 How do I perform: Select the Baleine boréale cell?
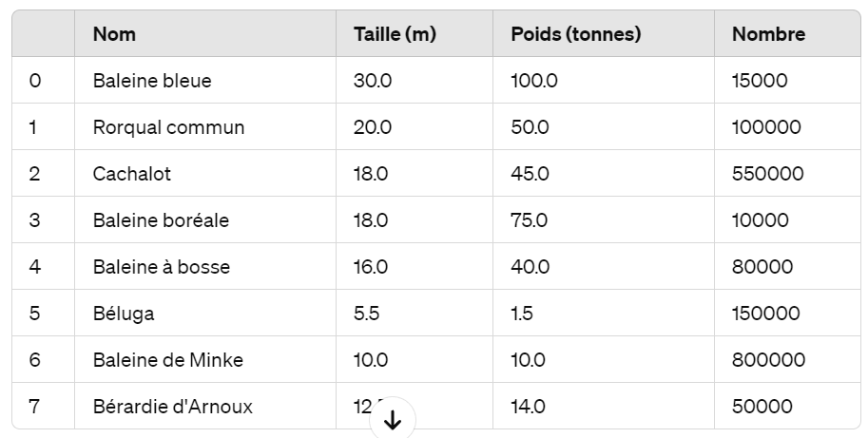coord(161,220)
